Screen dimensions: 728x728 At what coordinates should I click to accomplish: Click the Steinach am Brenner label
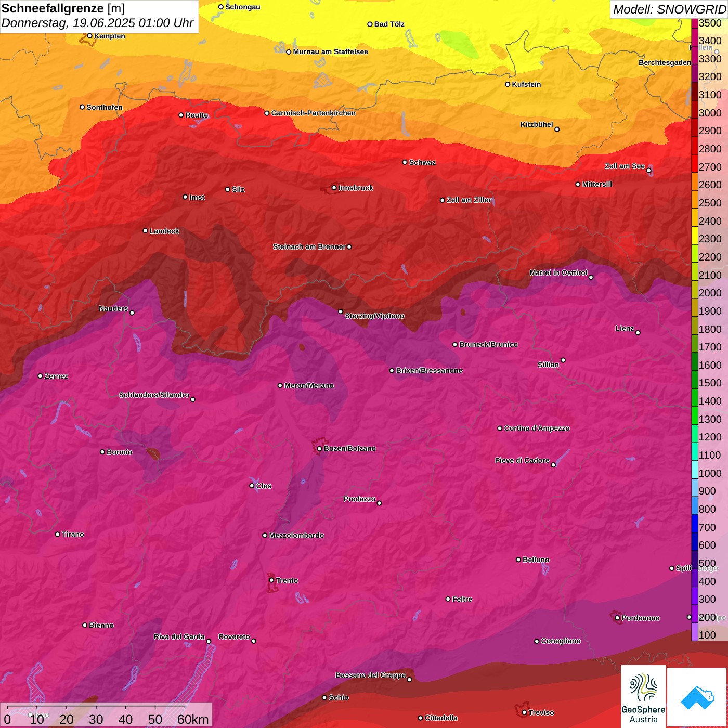tap(309, 246)
